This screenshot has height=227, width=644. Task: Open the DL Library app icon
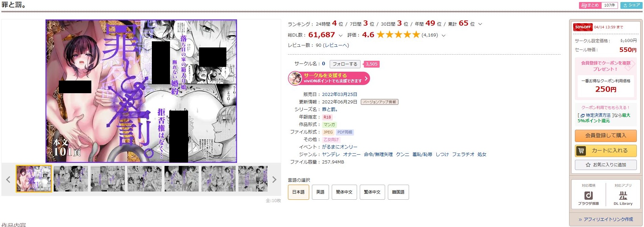tap(623, 198)
